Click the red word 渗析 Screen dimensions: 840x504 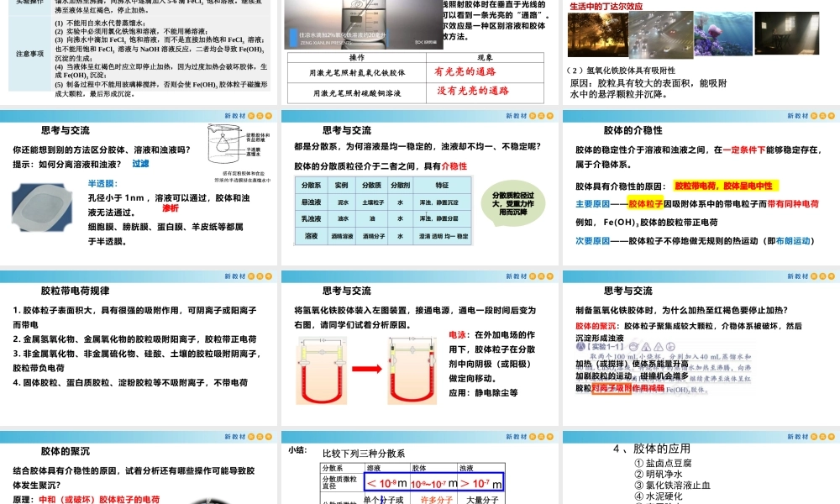click(x=171, y=207)
